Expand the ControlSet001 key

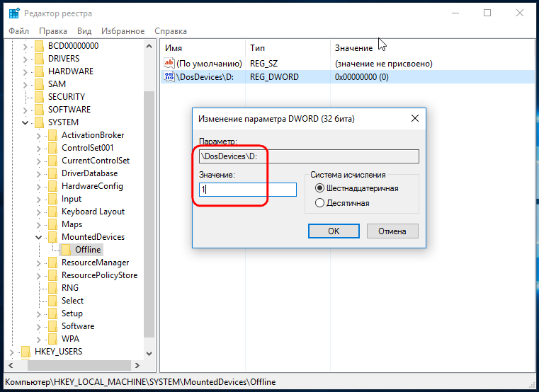(x=38, y=149)
